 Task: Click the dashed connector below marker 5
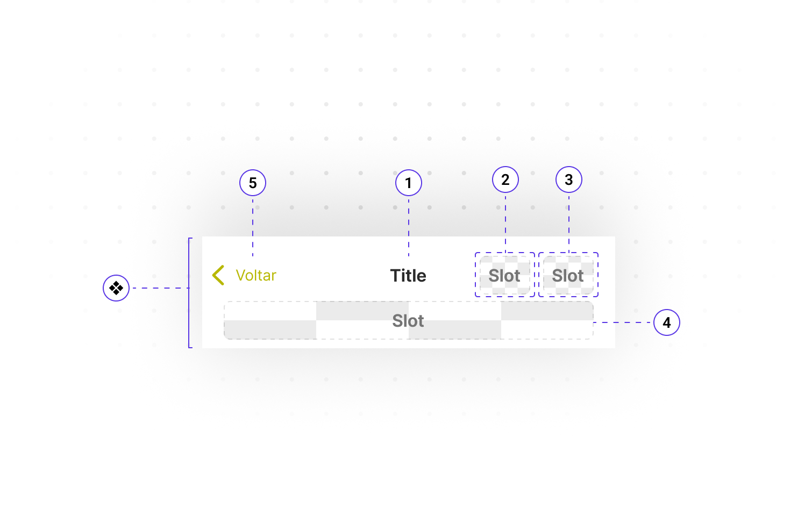coord(252,226)
